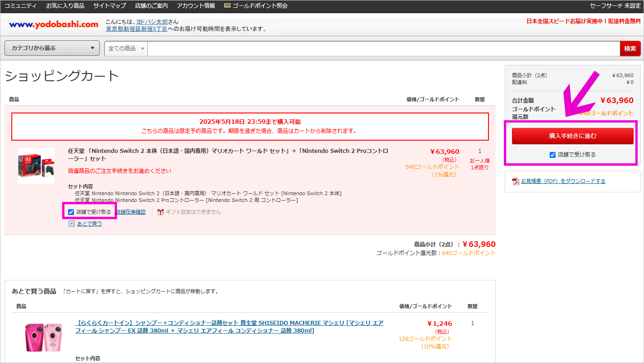Click 購入手続きに進む button
Image resolution: width=644 pixels, height=363 pixels.
point(573,136)
